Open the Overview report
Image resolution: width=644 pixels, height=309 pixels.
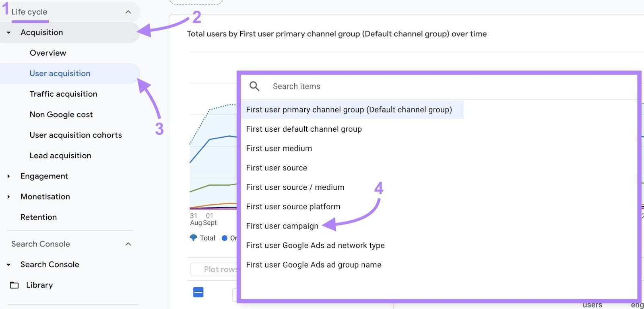[x=48, y=53]
